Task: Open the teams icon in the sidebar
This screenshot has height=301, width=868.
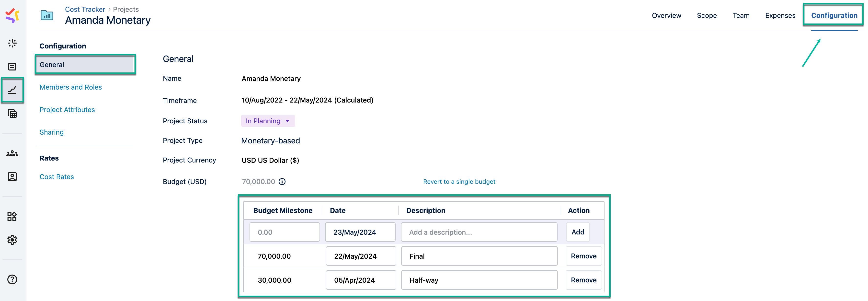Action: point(12,153)
